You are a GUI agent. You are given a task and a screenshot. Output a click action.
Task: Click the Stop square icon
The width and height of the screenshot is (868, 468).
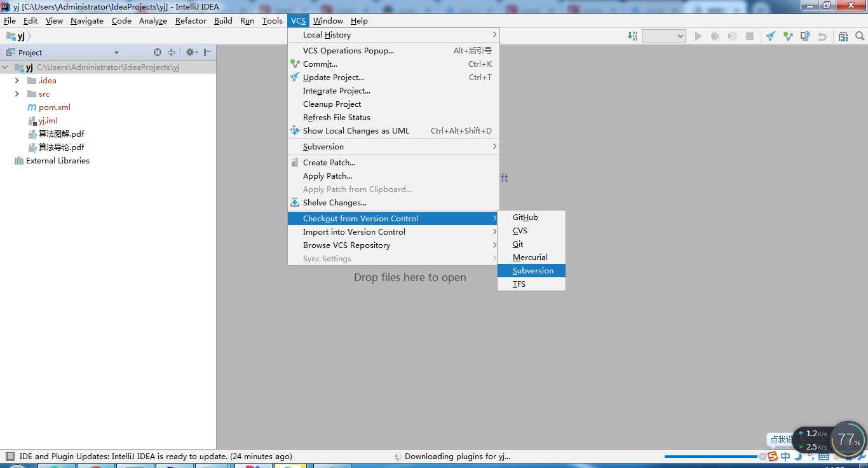[x=750, y=36]
